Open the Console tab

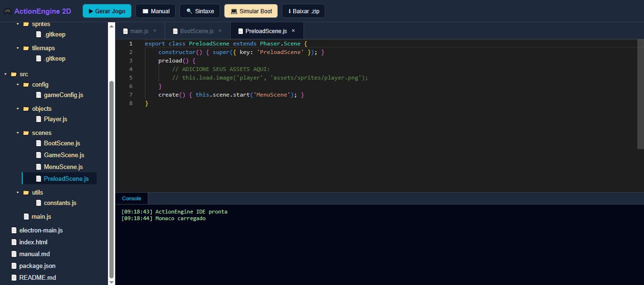coord(132,198)
